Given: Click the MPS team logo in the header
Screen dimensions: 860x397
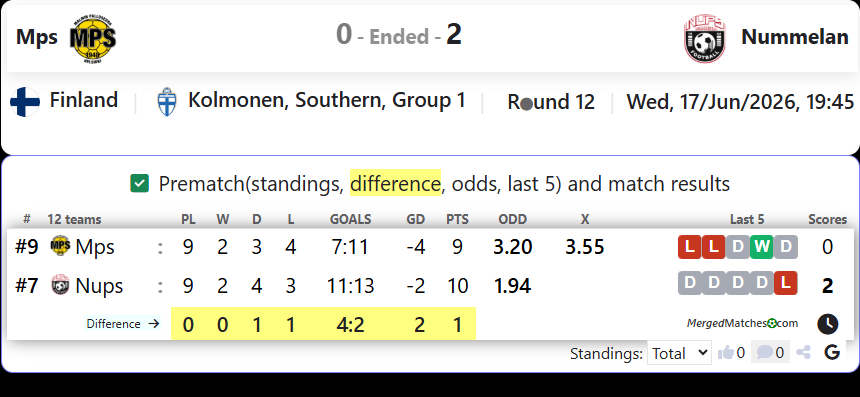Looking at the screenshot, I should click(x=93, y=38).
